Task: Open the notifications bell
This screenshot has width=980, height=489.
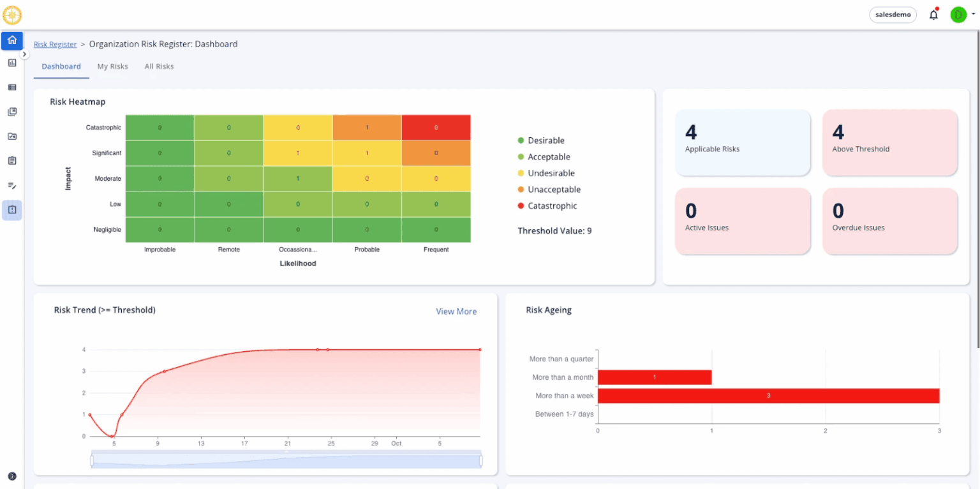Action: click(x=934, y=15)
